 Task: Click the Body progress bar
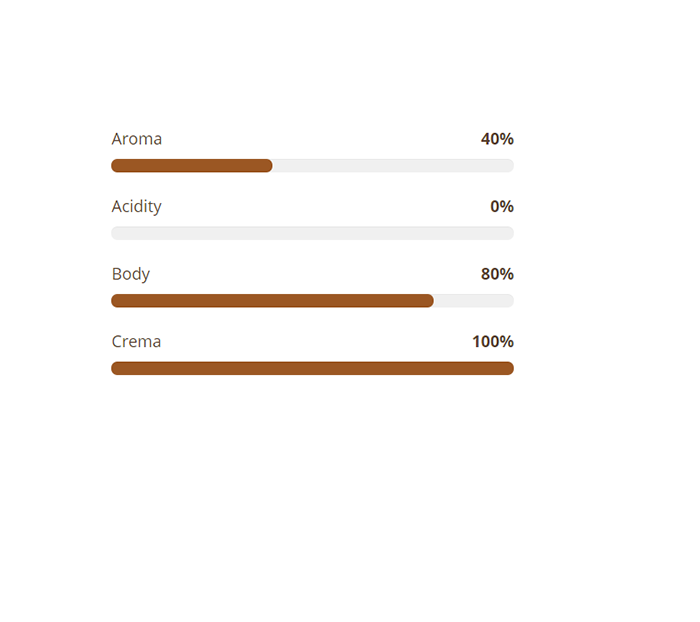coord(312,301)
